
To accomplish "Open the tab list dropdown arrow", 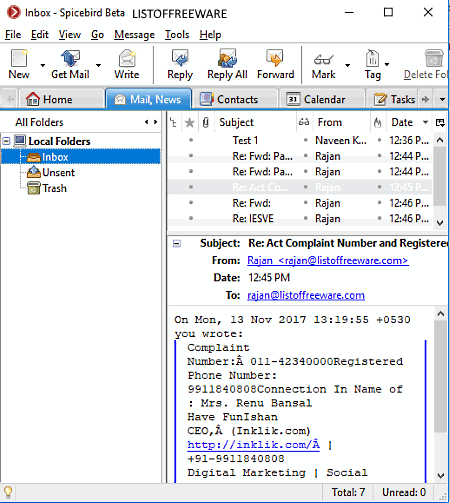I will click(x=442, y=99).
